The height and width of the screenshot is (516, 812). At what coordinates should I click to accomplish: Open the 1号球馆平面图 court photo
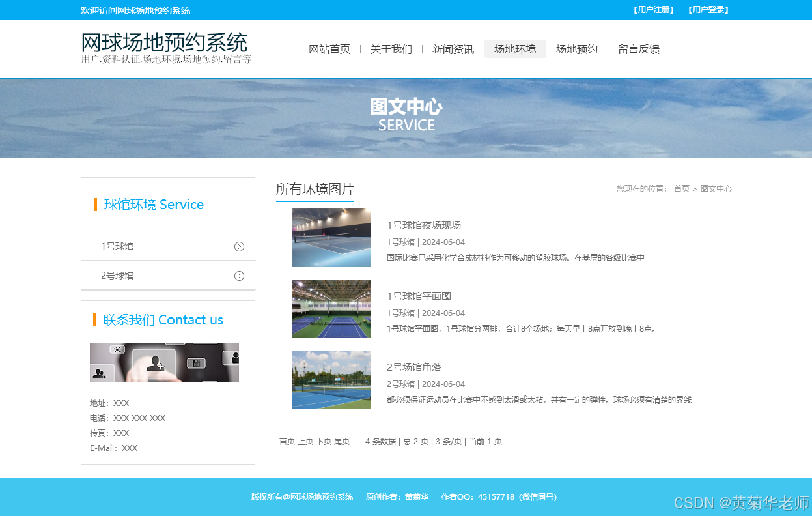click(x=331, y=309)
